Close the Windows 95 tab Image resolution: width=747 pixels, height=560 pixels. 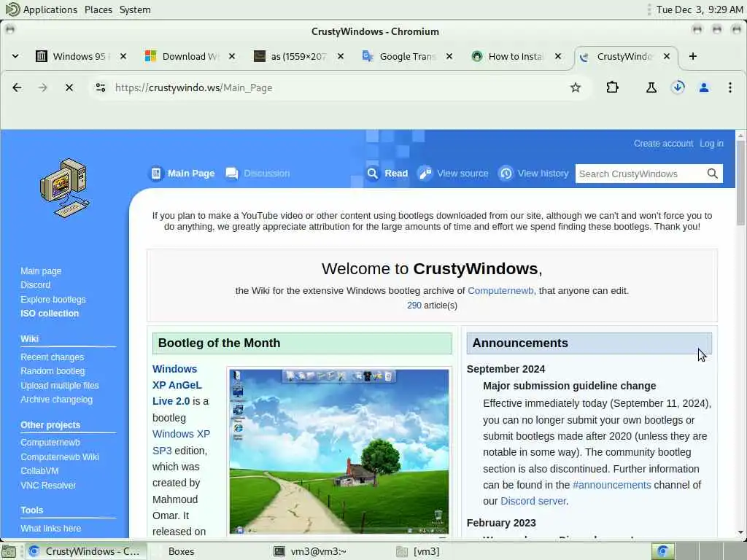click(123, 56)
